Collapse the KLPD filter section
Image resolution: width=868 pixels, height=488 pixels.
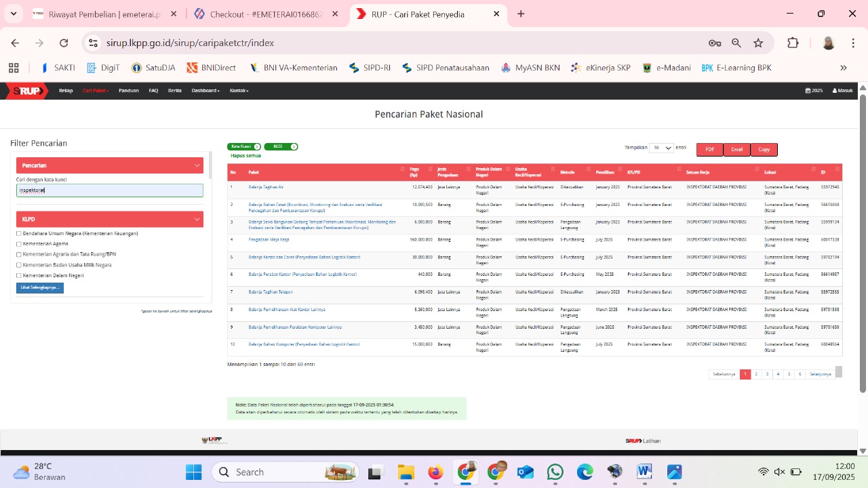[x=197, y=220]
